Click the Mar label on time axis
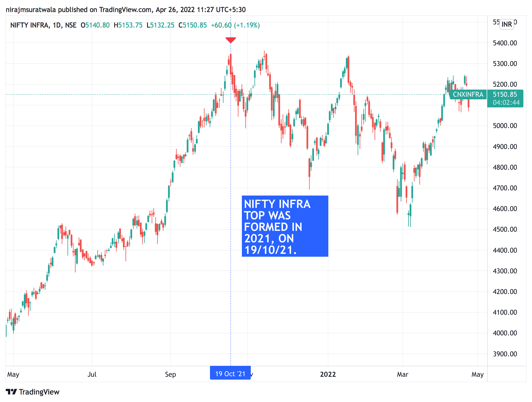The image size is (532, 402). coord(402,374)
